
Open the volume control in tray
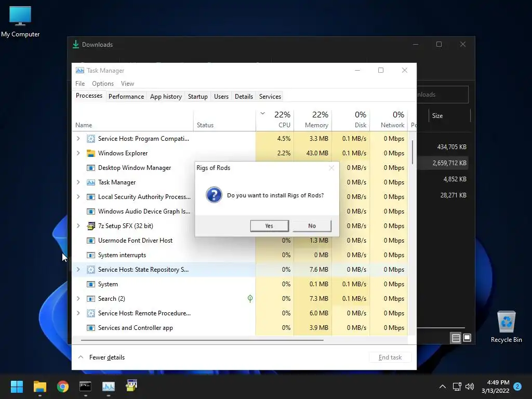[470, 387]
